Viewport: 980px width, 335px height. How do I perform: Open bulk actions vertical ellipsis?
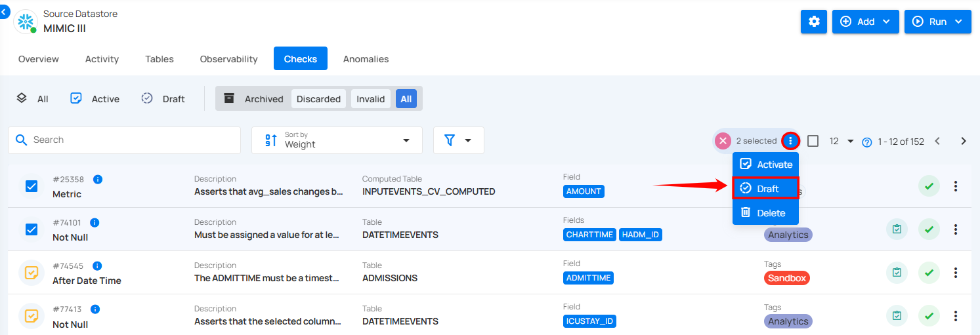(x=790, y=141)
